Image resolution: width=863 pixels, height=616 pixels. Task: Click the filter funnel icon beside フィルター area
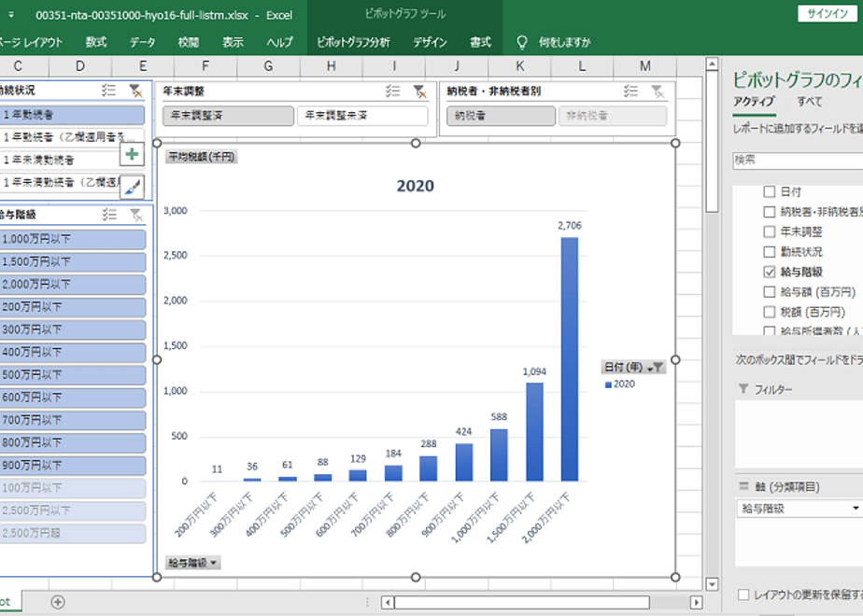[x=743, y=389]
